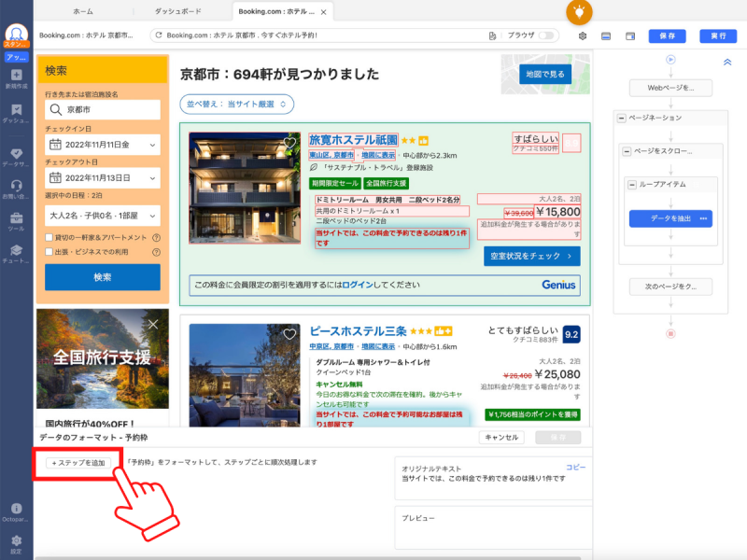Click the orange lightbulb tips icon
This screenshot has height=560, width=747.
click(x=579, y=11)
